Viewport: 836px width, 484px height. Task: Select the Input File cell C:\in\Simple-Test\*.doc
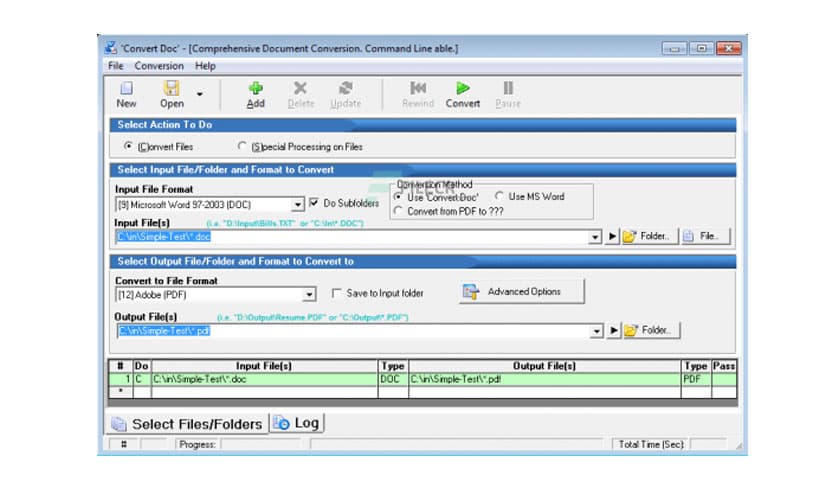(x=264, y=380)
